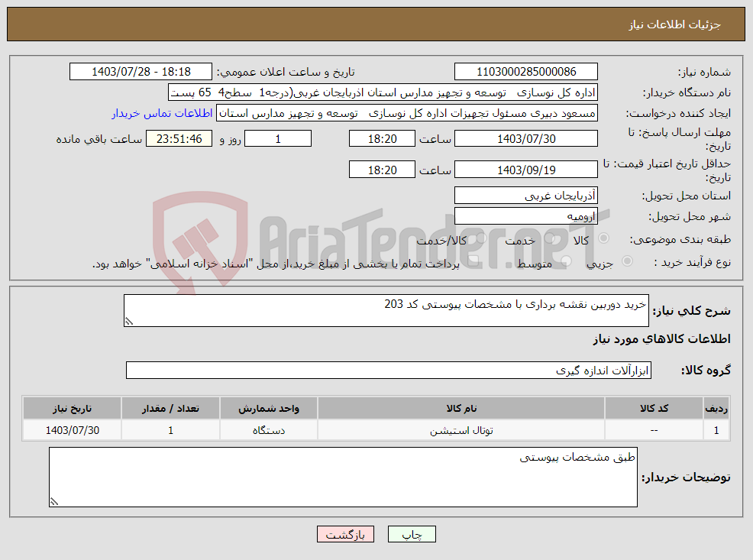The width and height of the screenshot is (753, 560).
Task: Click the need number field 1103000285000086
Action: point(526,72)
